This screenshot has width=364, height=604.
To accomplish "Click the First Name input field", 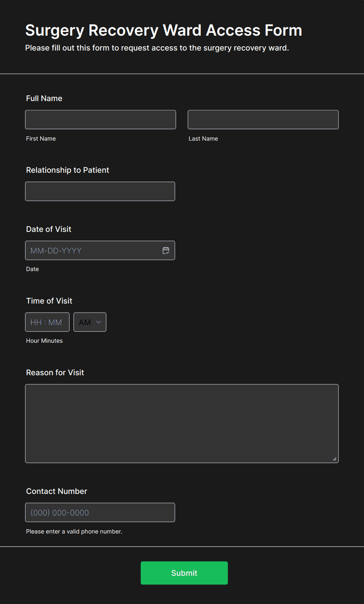I will coord(101,119).
